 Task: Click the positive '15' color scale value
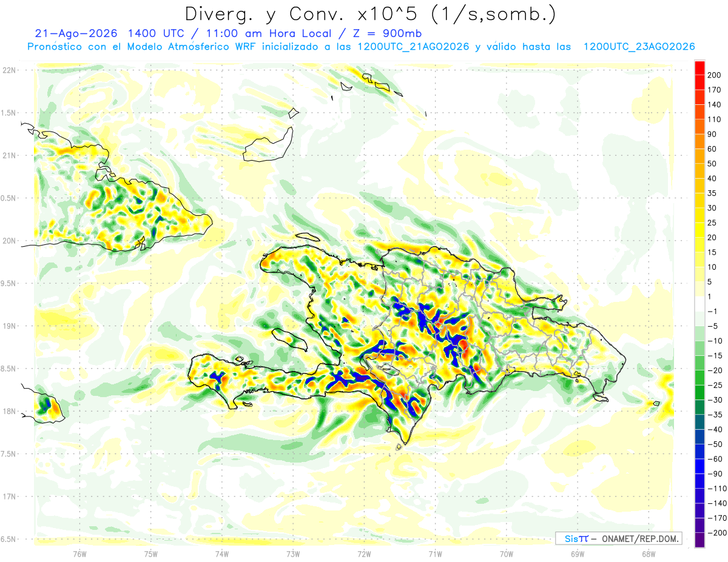pos(712,252)
